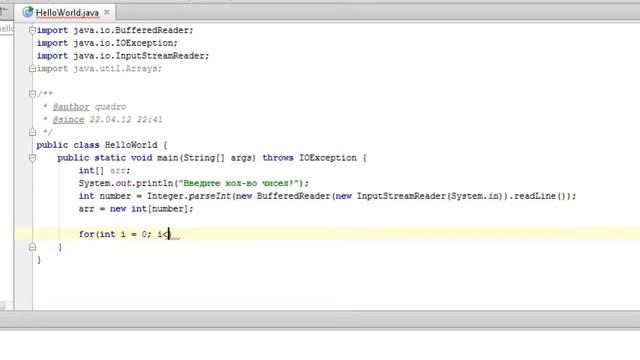Click 'parseInt' in the number assignment
This screenshot has height=360, width=640.
(x=210, y=196)
